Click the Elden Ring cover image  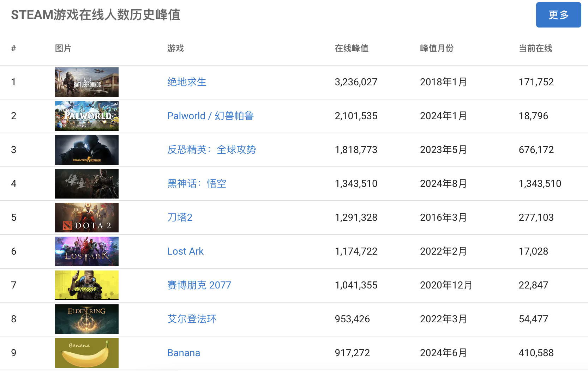(87, 319)
